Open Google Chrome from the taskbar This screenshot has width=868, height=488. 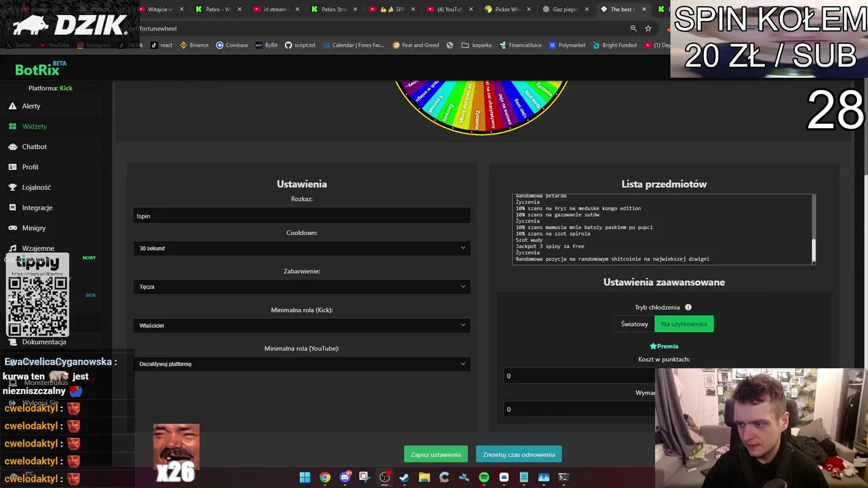coord(325,477)
